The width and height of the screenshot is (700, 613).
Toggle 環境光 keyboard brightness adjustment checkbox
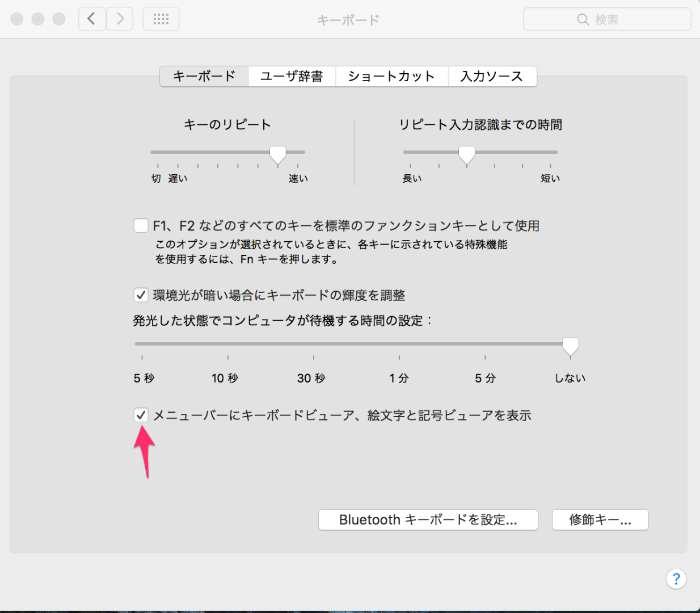(x=141, y=295)
